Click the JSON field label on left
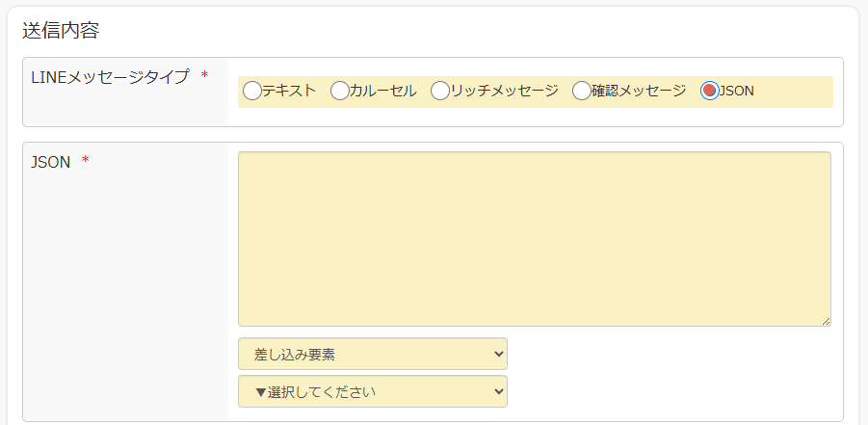 pyautogui.click(x=51, y=162)
